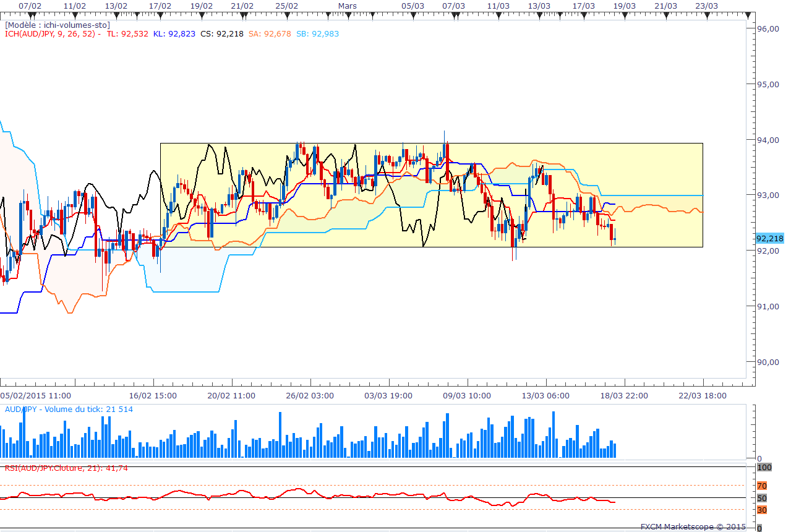Screen dimensions: 791x532
Task: Click the 19/03 date on top axis
Action: click(x=625, y=5)
